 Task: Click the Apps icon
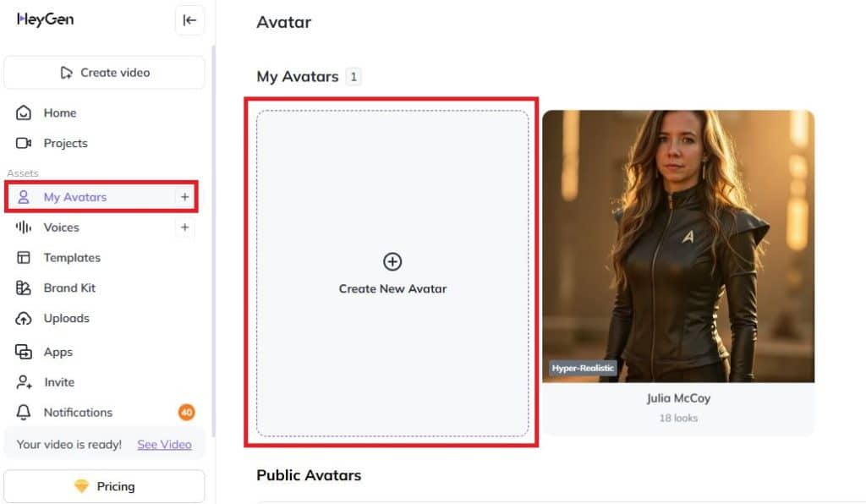pyautogui.click(x=23, y=352)
